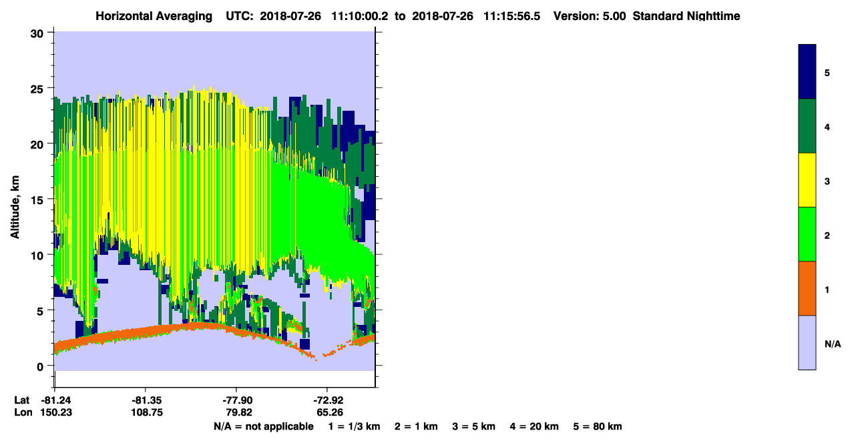Click the bright green colorbar segment labeled 2
Screen dimensions: 868x445
coord(807,234)
